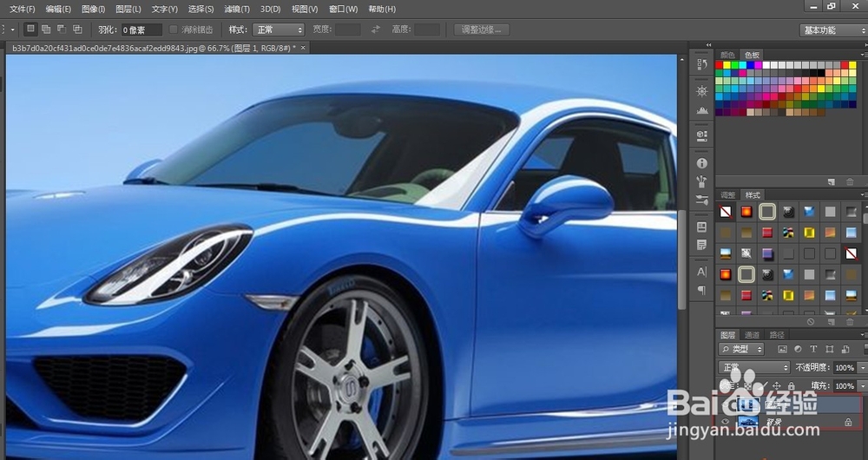868x460 pixels.
Task: Expand the collapsed panels double-arrow
Action: [708, 45]
